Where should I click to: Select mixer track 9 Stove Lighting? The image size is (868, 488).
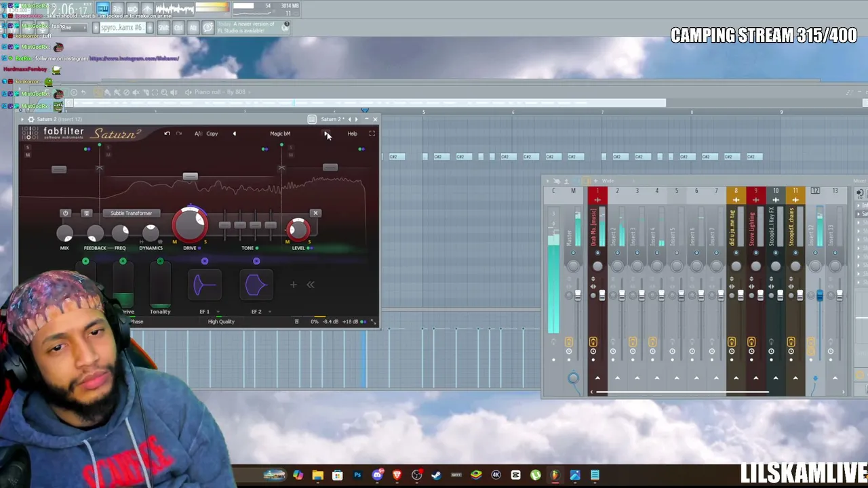[755, 195]
